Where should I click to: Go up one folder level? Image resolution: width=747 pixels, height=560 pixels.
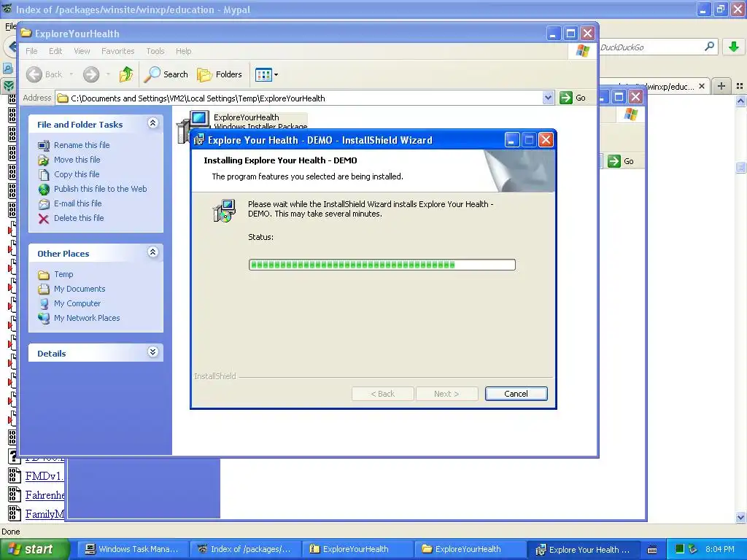click(126, 74)
